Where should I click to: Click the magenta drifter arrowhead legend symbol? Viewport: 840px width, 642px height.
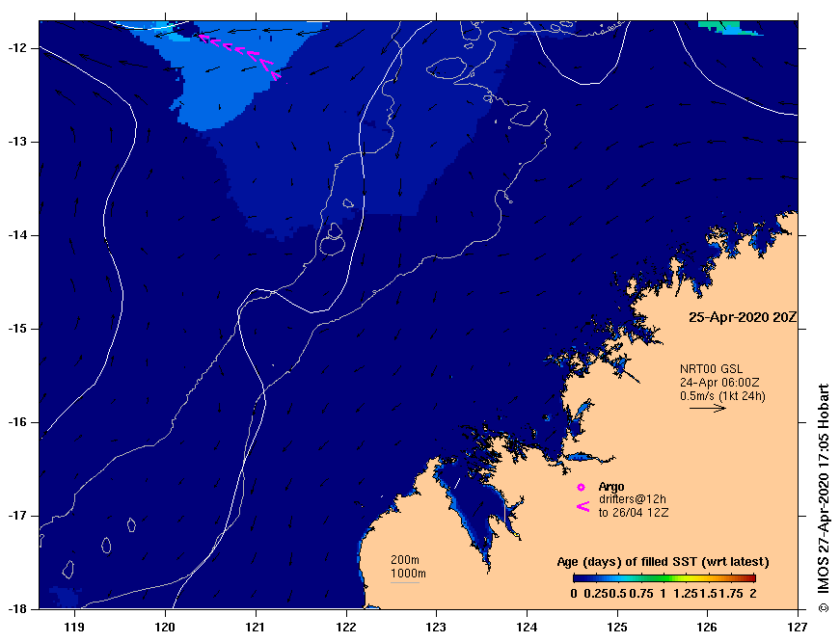tap(583, 506)
